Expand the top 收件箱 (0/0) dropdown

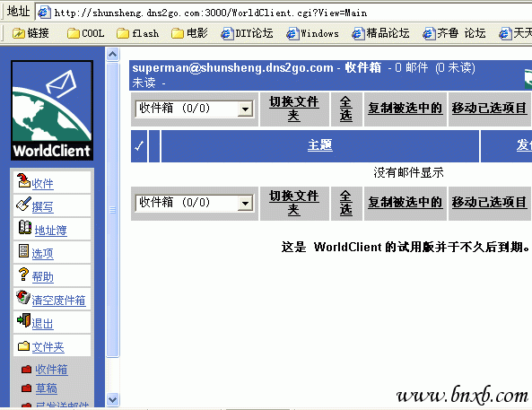click(x=245, y=109)
